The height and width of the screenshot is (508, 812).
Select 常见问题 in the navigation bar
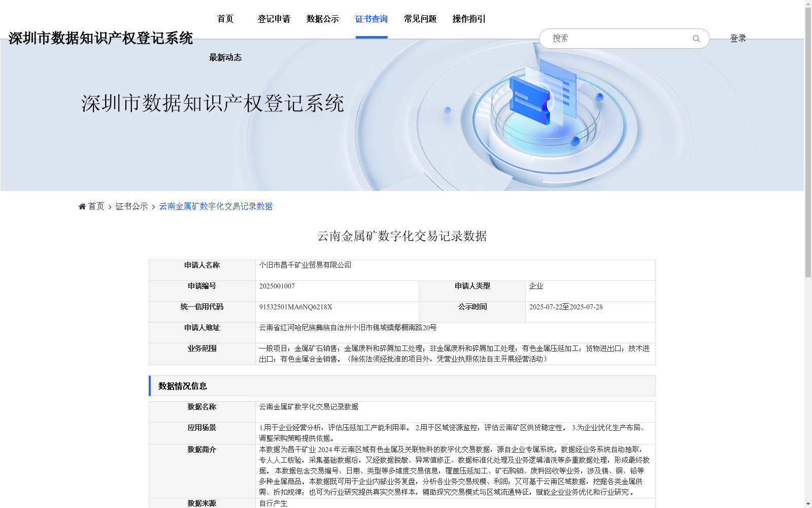(420, 19)
